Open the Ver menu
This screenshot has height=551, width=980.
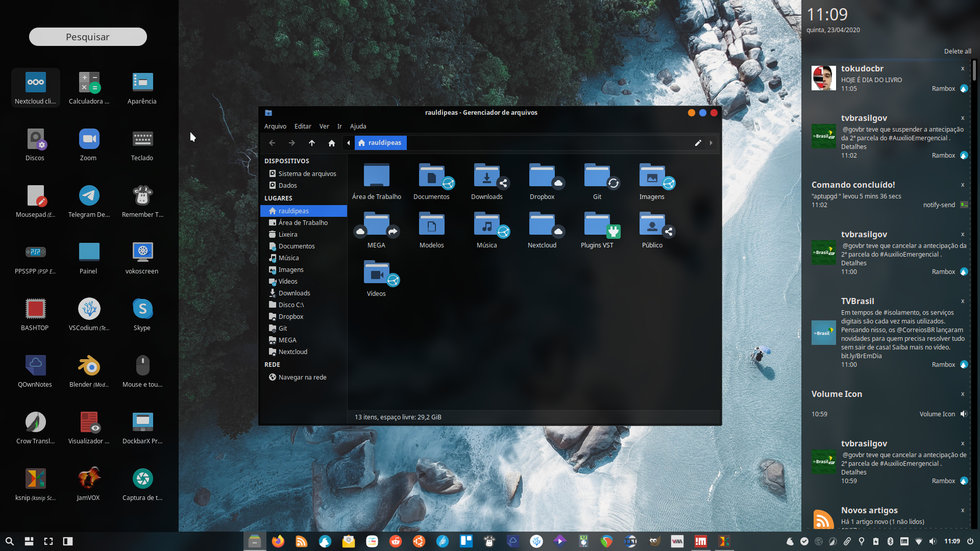[324, 127]
